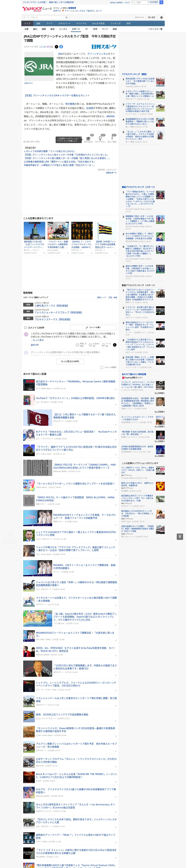Select the 速報 tab
Image resolution: width=186 pixels, height=868 pixels.
click(x=38, y=24)
